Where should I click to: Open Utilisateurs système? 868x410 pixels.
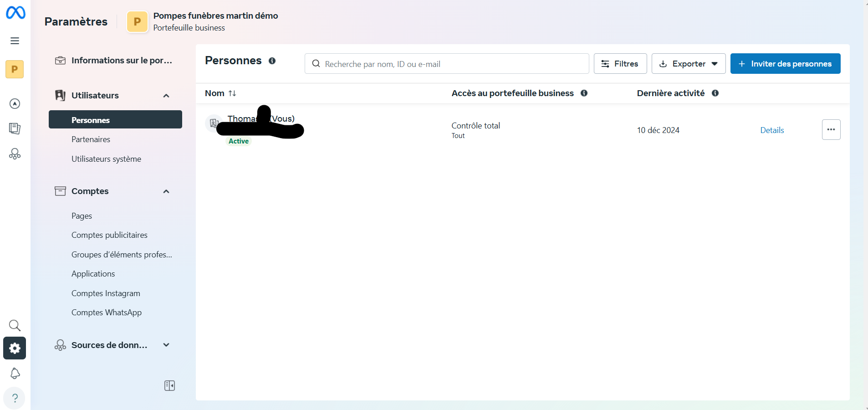pyautogui.click(x=106, y=159)
